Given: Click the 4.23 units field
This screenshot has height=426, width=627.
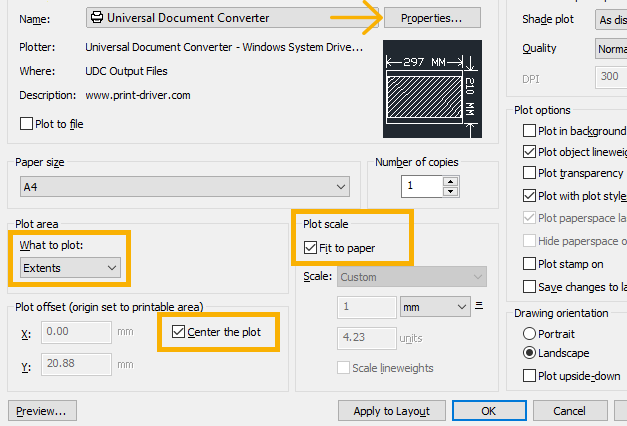Looking at the screenshot, I should tap(367, 338).
